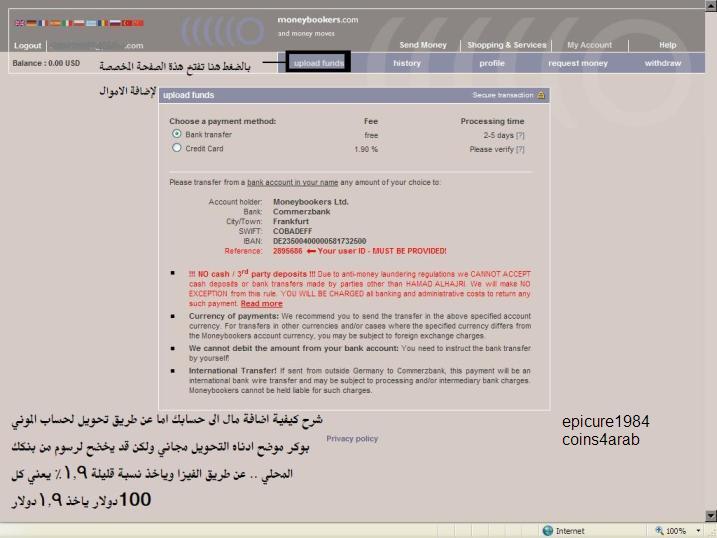Go to the profile tab
Viewport: 717px width, 538px height.
492,63
